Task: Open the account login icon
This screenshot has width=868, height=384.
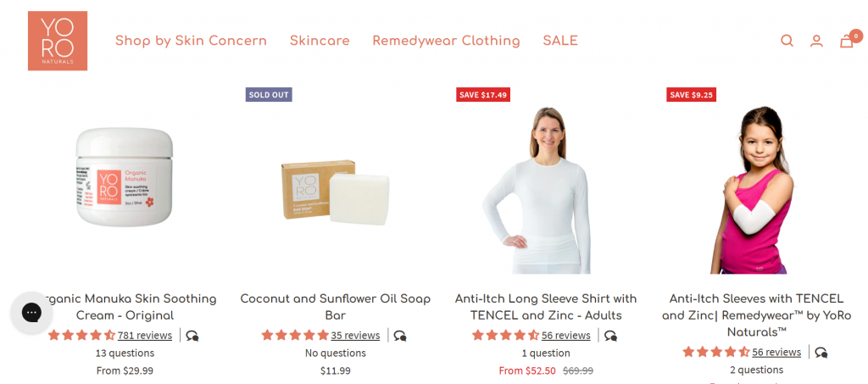Action: point(816,41)
